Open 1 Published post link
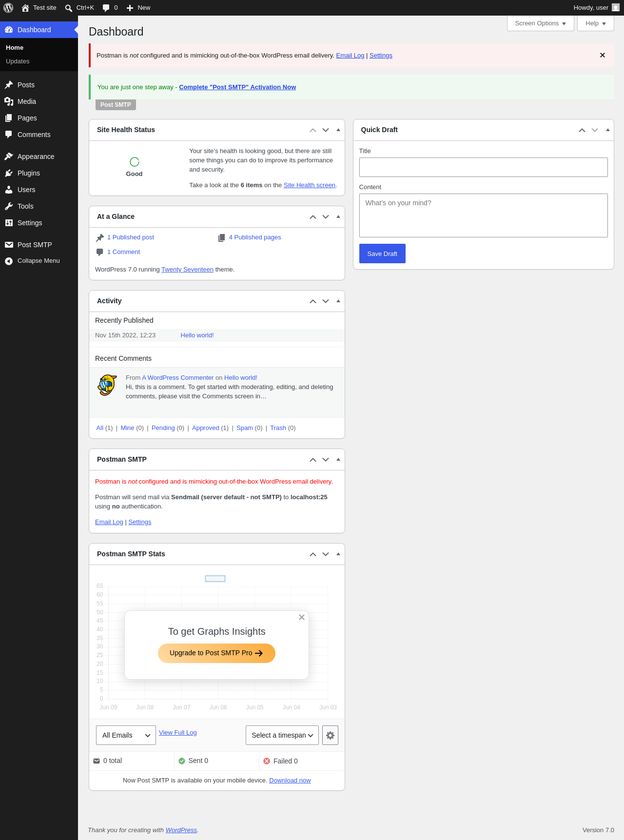This screenshot has width=624, height=840. pos(131,237)
